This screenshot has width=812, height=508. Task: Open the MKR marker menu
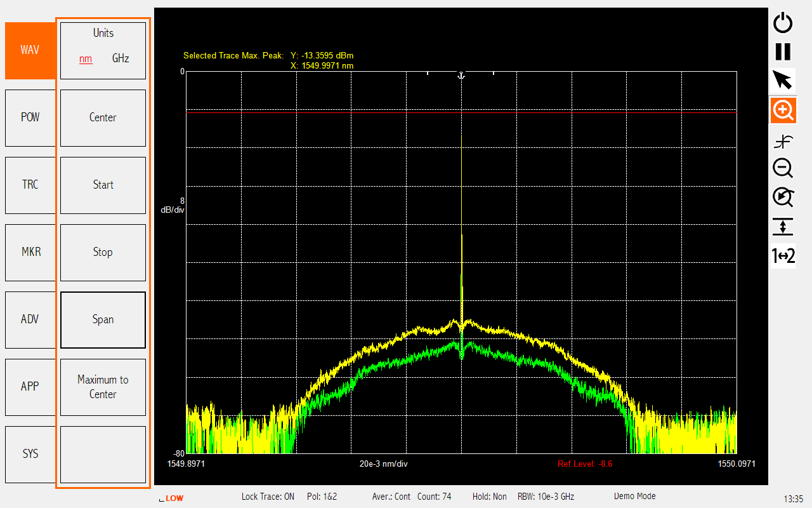click(x=30, y=252)
